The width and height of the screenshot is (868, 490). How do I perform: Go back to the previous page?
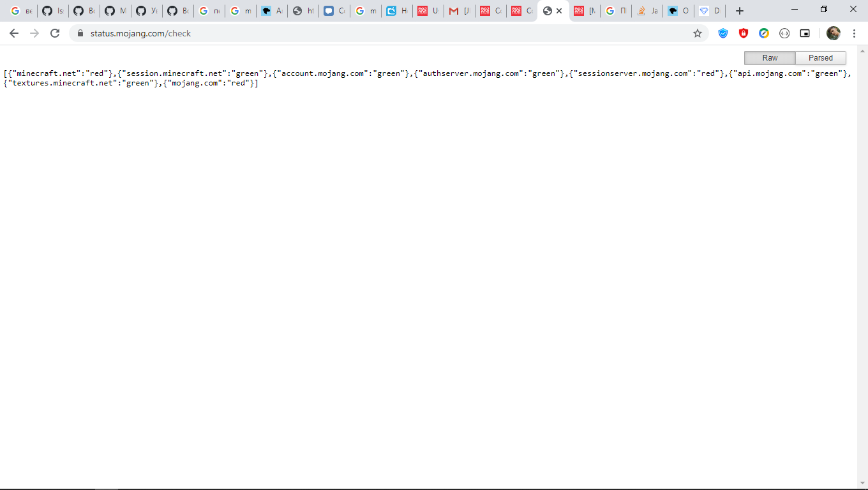point(14,33)
